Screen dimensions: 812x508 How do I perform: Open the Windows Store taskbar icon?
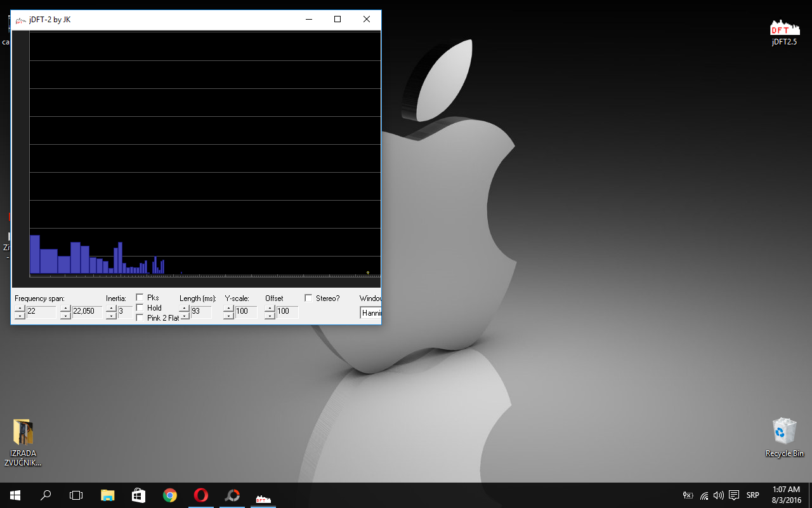click(138, 495)
